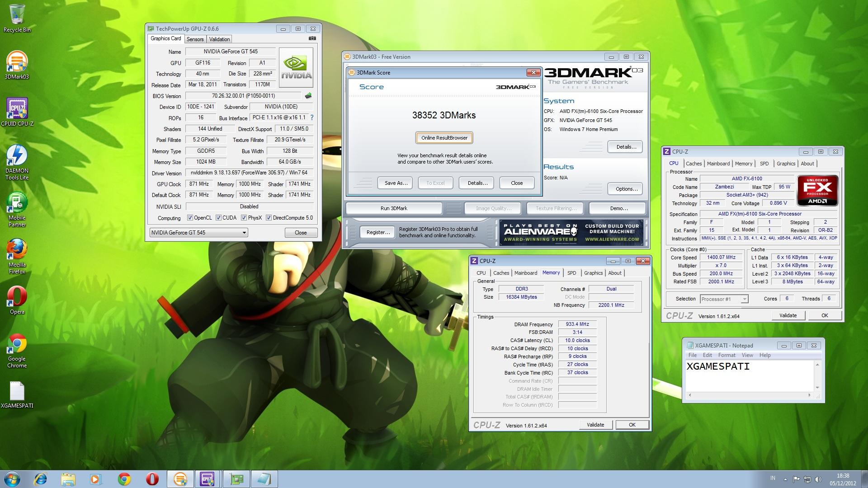
Task: Click Online ResultBrowser button
Action: [444, 138]
